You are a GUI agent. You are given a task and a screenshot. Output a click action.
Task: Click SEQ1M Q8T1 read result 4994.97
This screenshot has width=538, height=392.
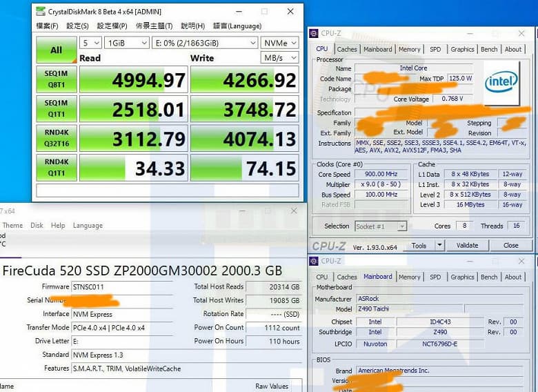[x=134, y=79]
